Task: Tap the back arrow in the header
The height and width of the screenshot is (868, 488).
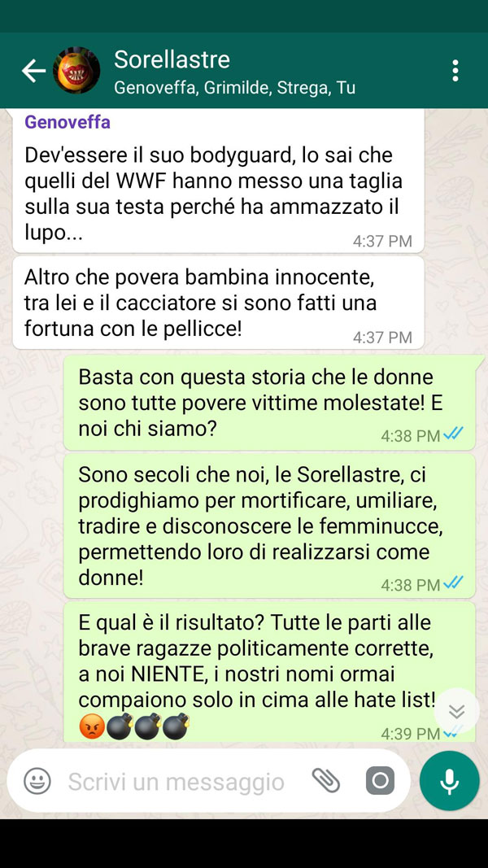Action: [33, 71]
